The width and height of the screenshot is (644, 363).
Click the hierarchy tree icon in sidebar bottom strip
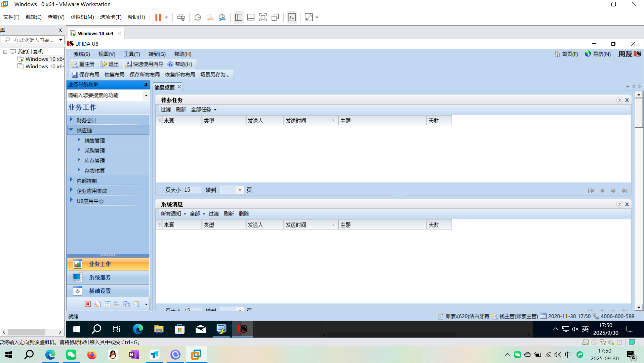point(117,304)
